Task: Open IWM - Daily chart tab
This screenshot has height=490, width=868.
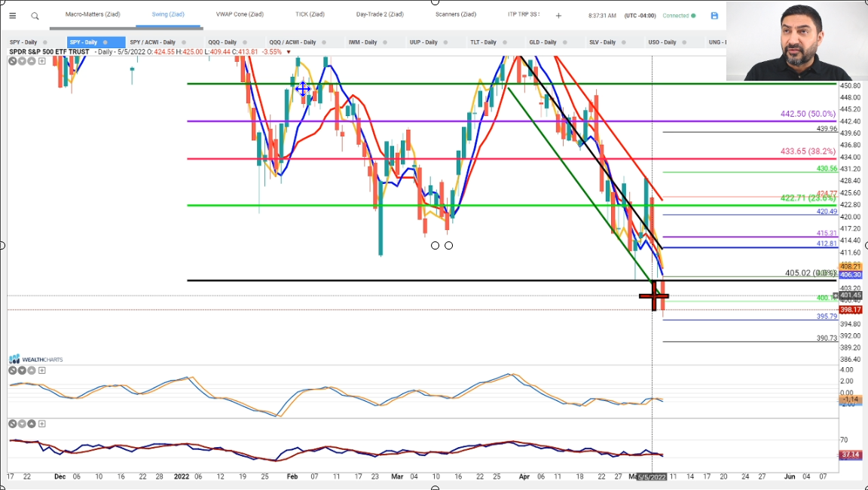Action: tap(362, 42)
